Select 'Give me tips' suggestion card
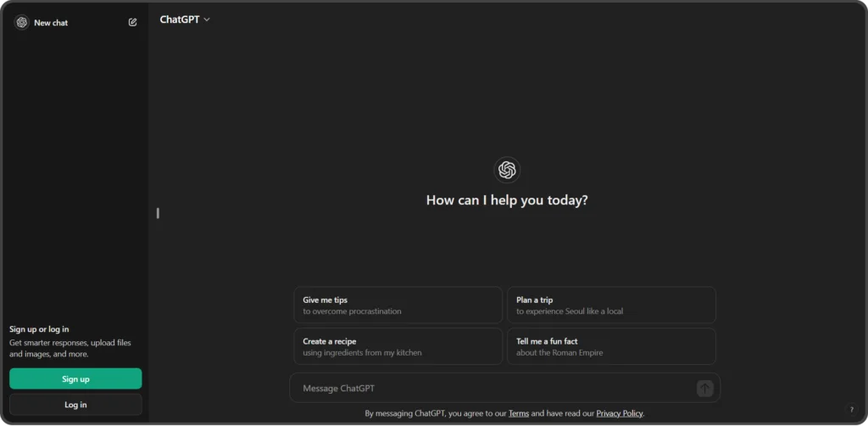This screenshot has height=426, width=868. 398,305
